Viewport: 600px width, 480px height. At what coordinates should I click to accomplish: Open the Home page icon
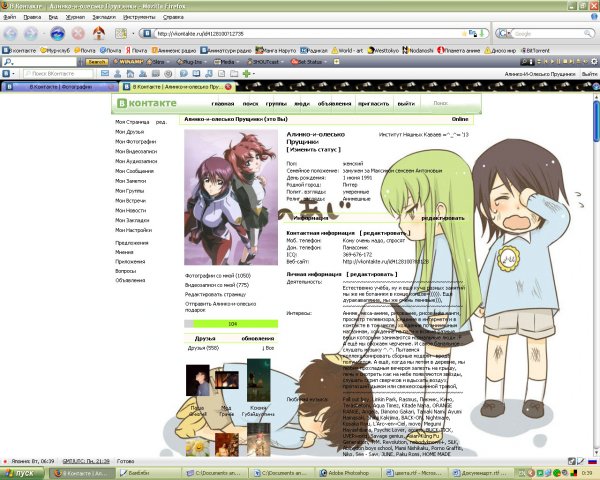tap(99, 33)
